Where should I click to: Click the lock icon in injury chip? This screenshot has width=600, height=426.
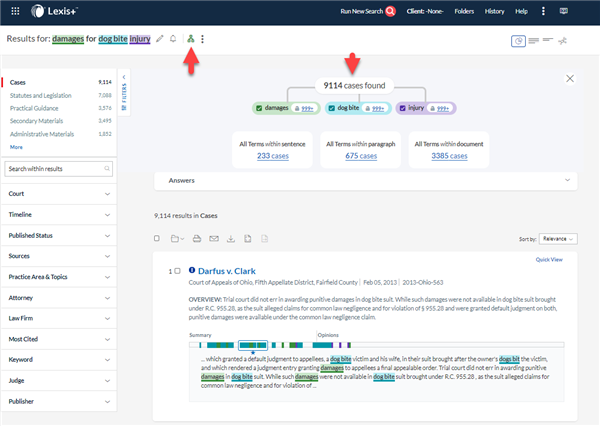(x=432, y=108)
